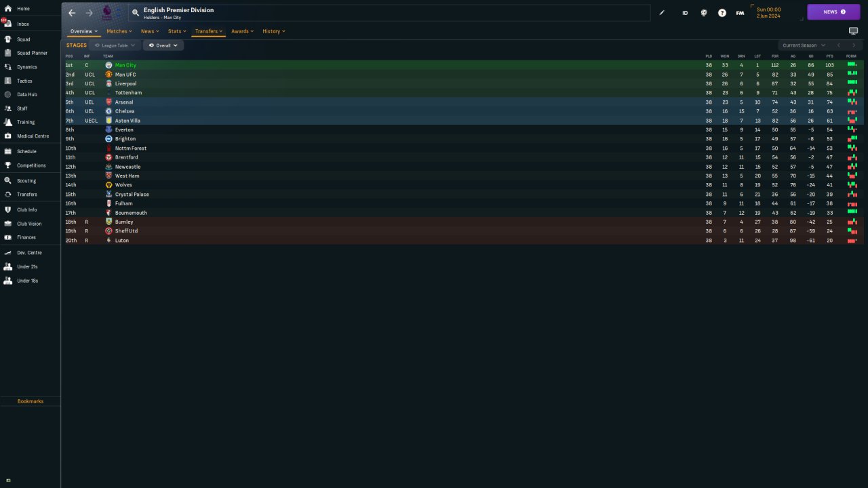868x488 pixels.
Task: Open the Home sidebar icon
Action: 7,9
